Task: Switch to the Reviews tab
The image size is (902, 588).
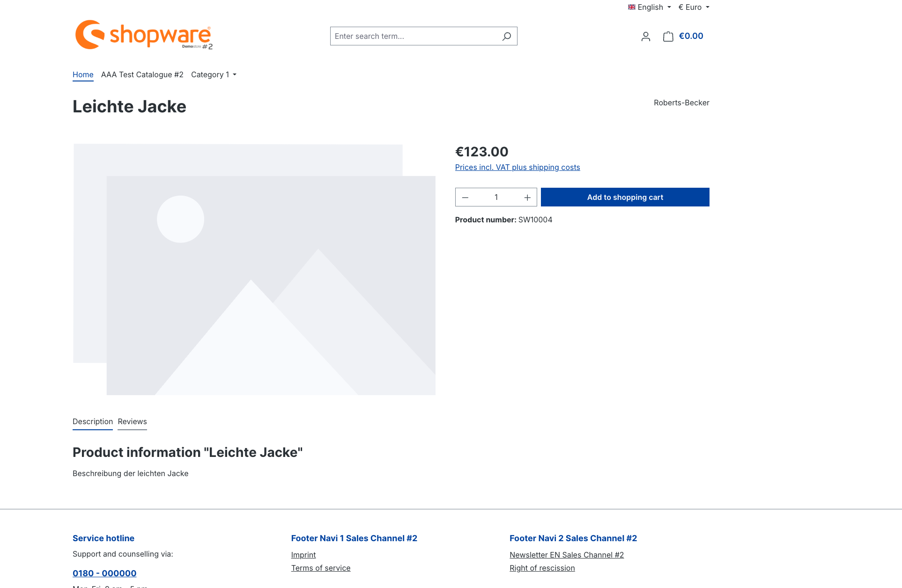Action: (x=132, y=421)
